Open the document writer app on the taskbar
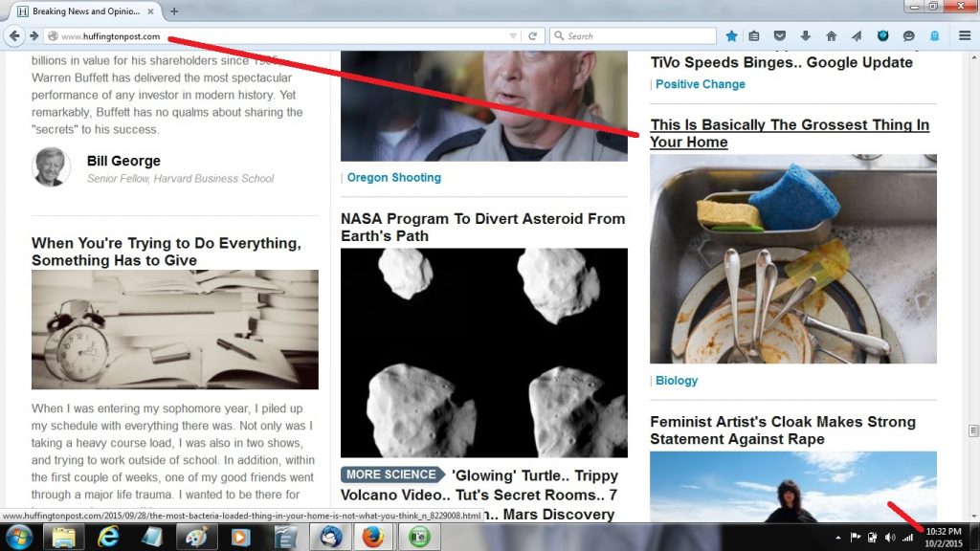 285,538
